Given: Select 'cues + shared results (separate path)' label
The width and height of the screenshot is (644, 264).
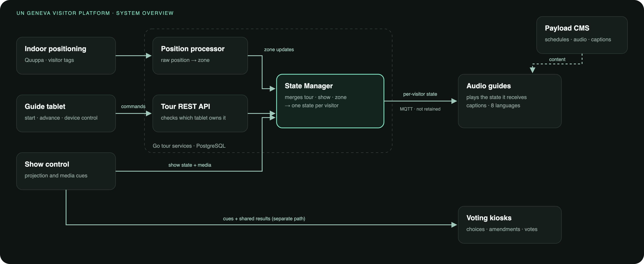Looking at the screenshot, I should 264,219.
